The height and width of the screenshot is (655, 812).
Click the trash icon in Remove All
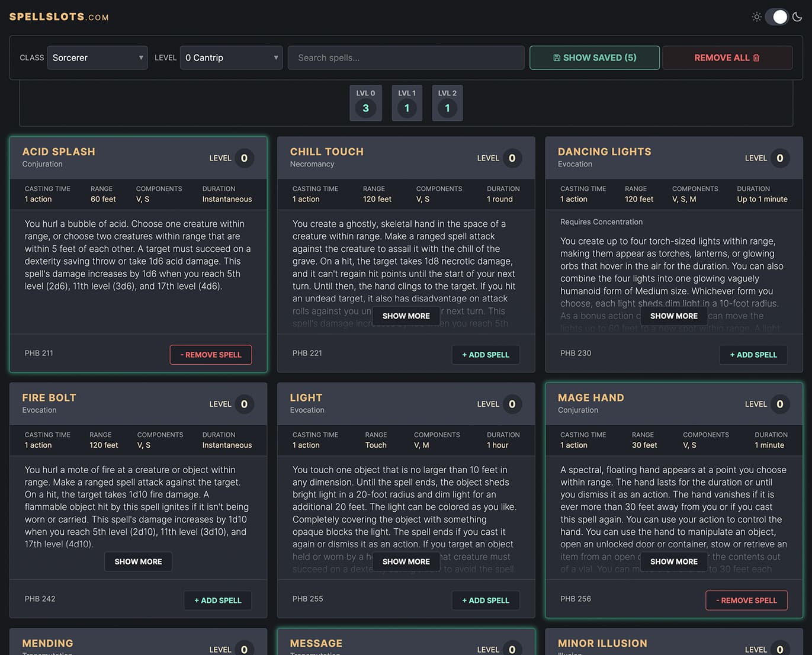(x=756, y=57)
